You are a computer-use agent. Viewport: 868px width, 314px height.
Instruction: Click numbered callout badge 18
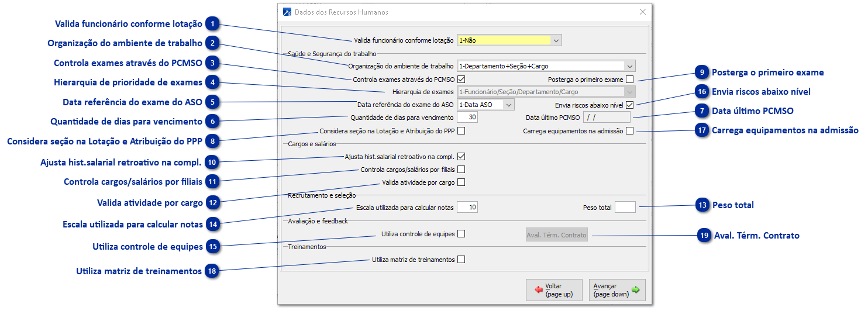pos(213,271)
